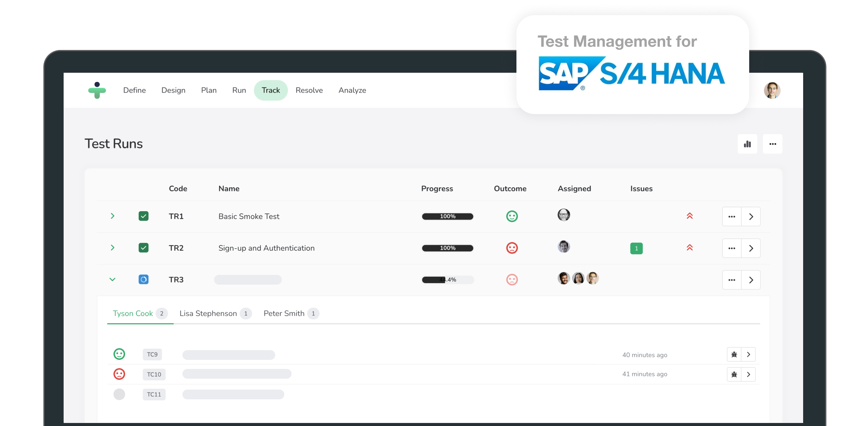Viewport: 868px width, 426px height.
Task: Open the more options menu on TR3 row
Action: click(732, 280)
